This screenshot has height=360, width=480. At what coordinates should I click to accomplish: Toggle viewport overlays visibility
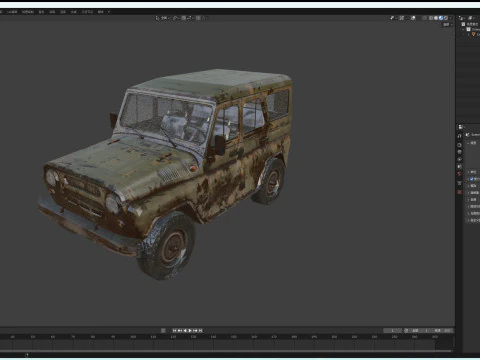point(413,18)
